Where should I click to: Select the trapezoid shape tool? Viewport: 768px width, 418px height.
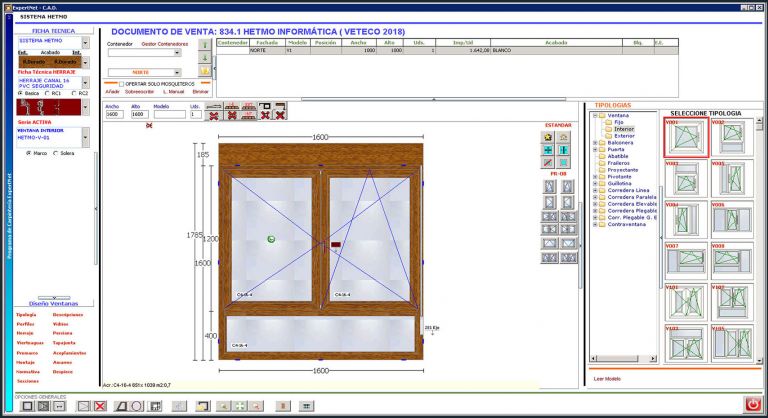(x=122, y=406)
